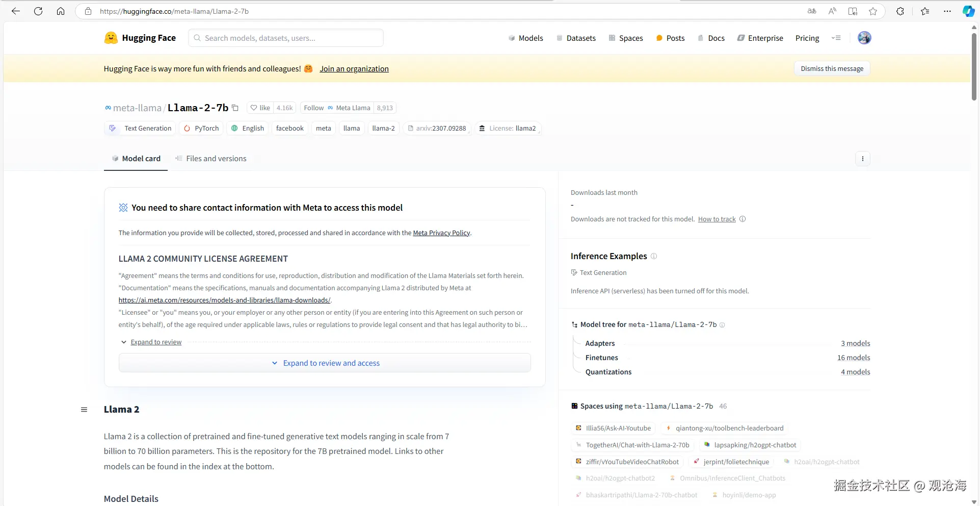Follow Meta Llama organization
This screenshot has width=980, height=506.
337,108
